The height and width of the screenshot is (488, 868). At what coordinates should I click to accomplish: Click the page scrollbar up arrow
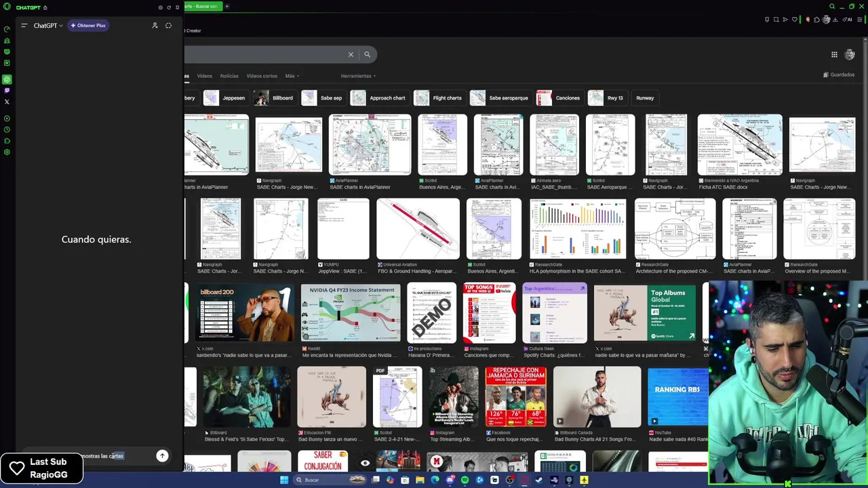click(865, 41)
